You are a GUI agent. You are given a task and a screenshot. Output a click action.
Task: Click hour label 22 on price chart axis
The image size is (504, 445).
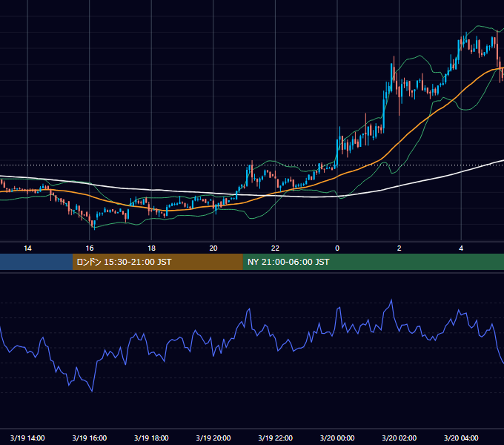pyautogui.click(x=275, y=248)
